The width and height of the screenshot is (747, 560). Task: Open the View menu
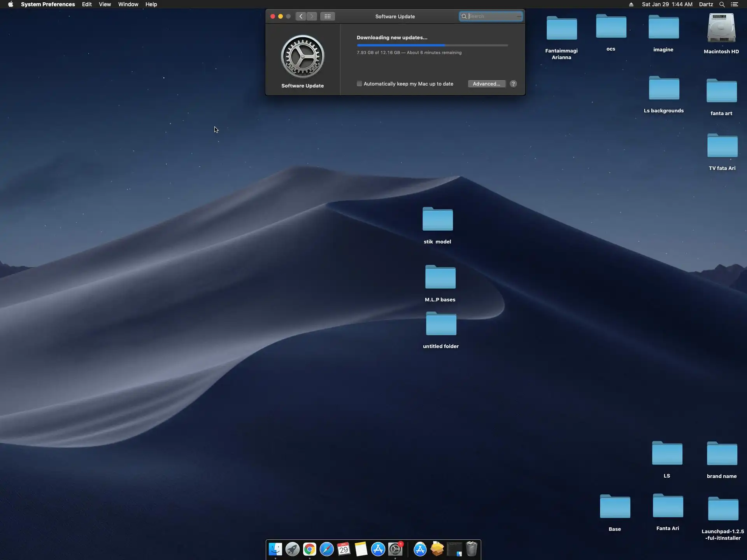point(105,4)
